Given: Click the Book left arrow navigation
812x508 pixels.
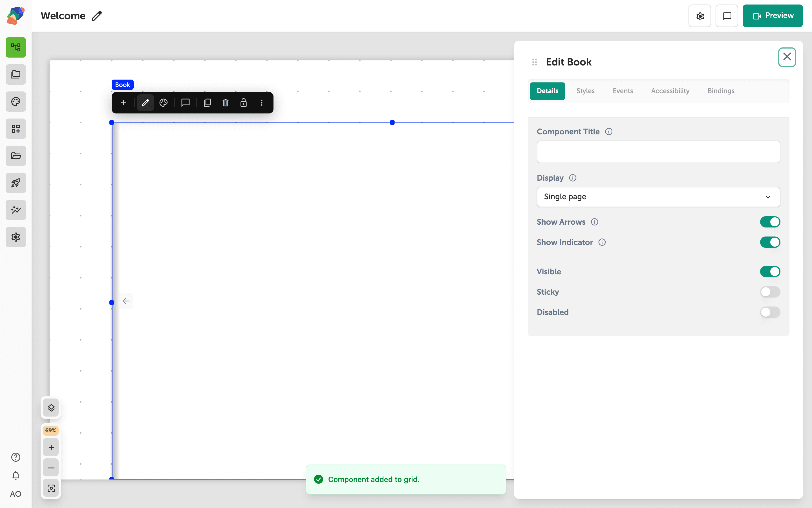Looking at the screenshot, I should [x=126, y=301].
